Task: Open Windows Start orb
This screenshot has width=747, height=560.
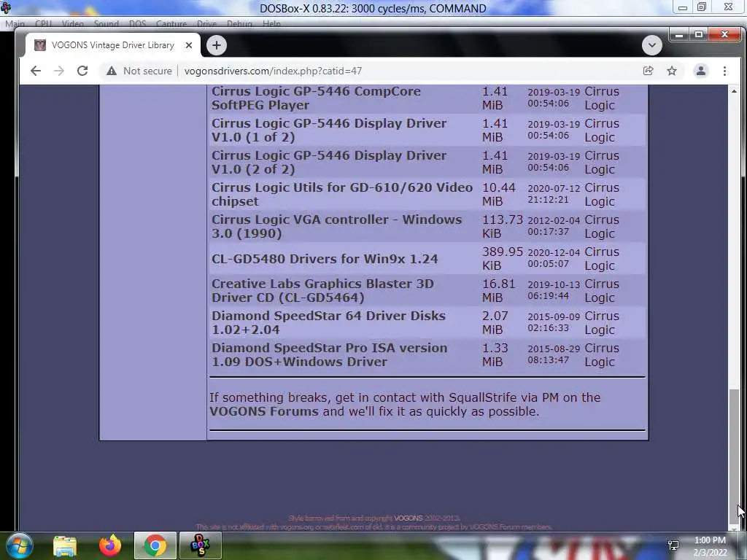Action: (19, 545)
